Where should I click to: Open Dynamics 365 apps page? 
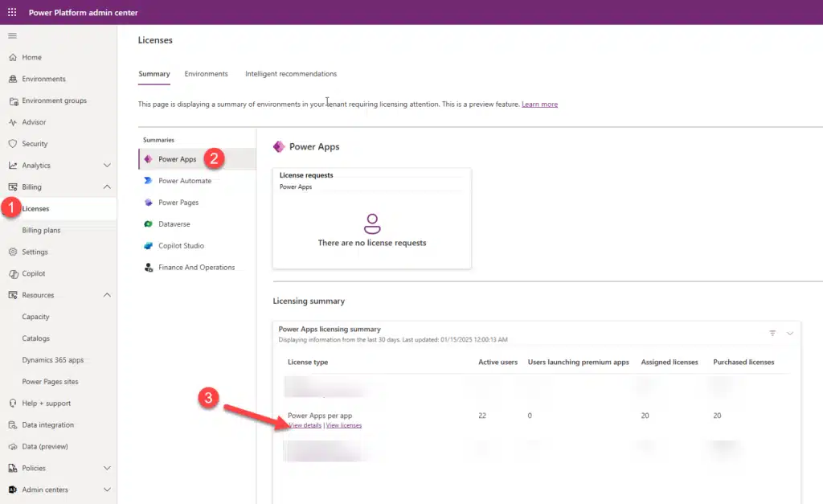58,360
